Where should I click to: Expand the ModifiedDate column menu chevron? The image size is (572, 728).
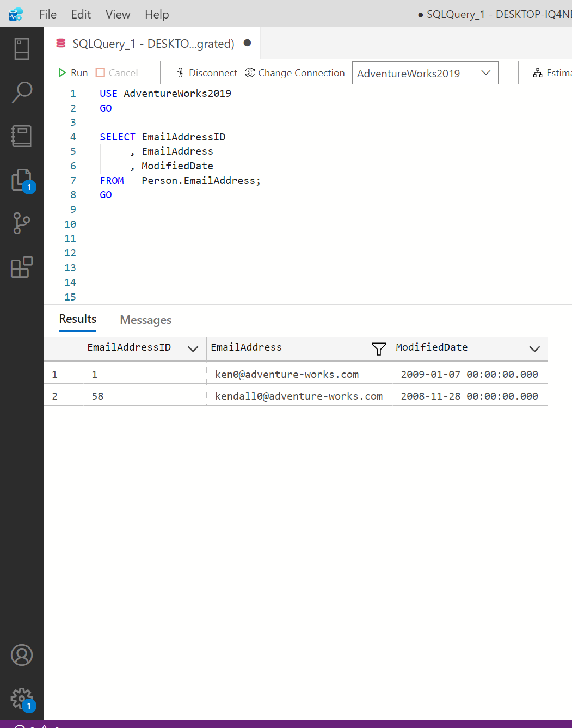coord(534,349)
